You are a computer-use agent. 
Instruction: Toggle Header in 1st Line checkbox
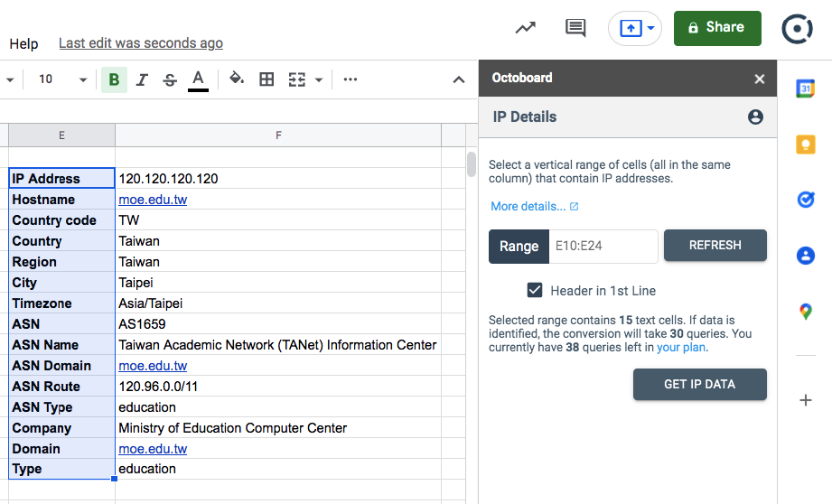(x=534, y=290)
